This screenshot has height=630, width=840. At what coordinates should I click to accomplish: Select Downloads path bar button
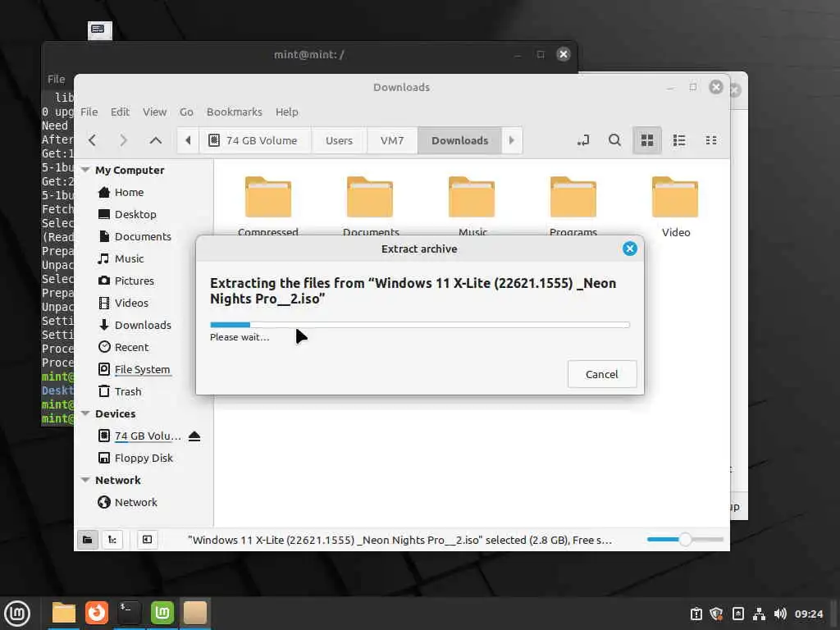(459, 140)
